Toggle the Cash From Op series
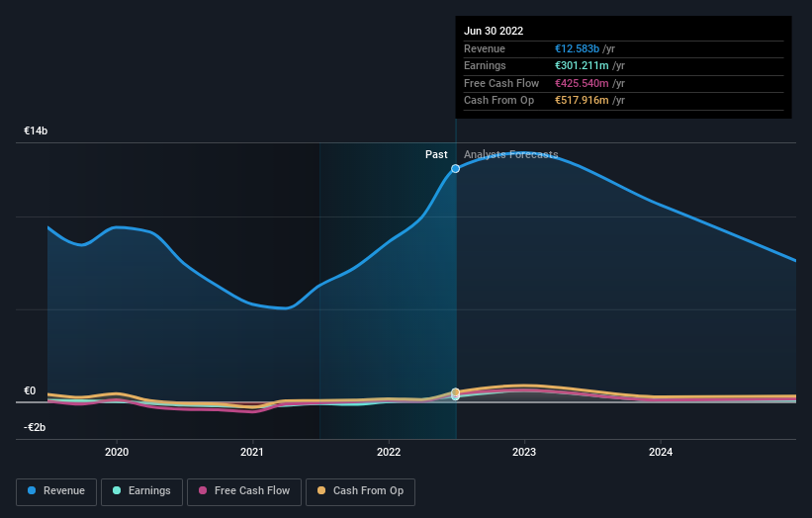812x518 pixels. [x=360, y=491]
